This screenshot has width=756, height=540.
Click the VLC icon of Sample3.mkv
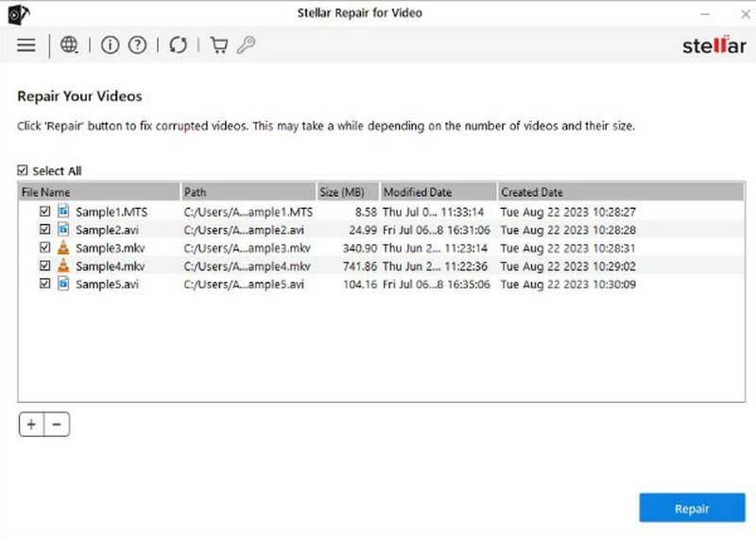pos(63,248)
